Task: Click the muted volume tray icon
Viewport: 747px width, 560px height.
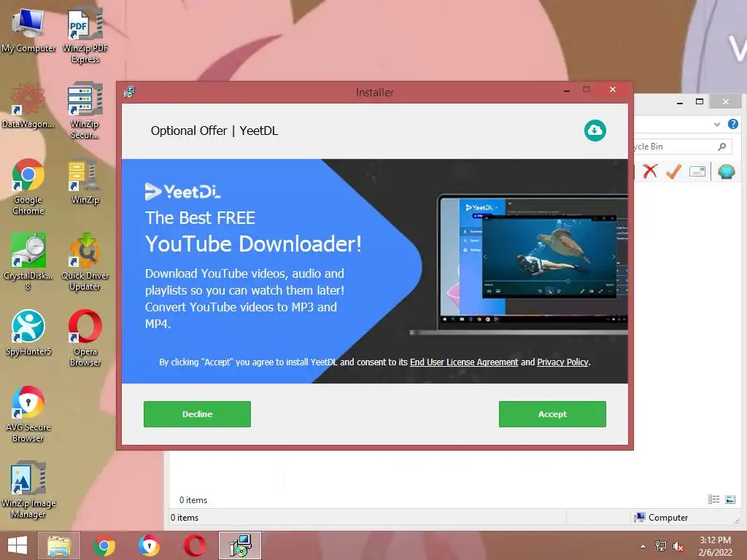Action: (678, 546)
